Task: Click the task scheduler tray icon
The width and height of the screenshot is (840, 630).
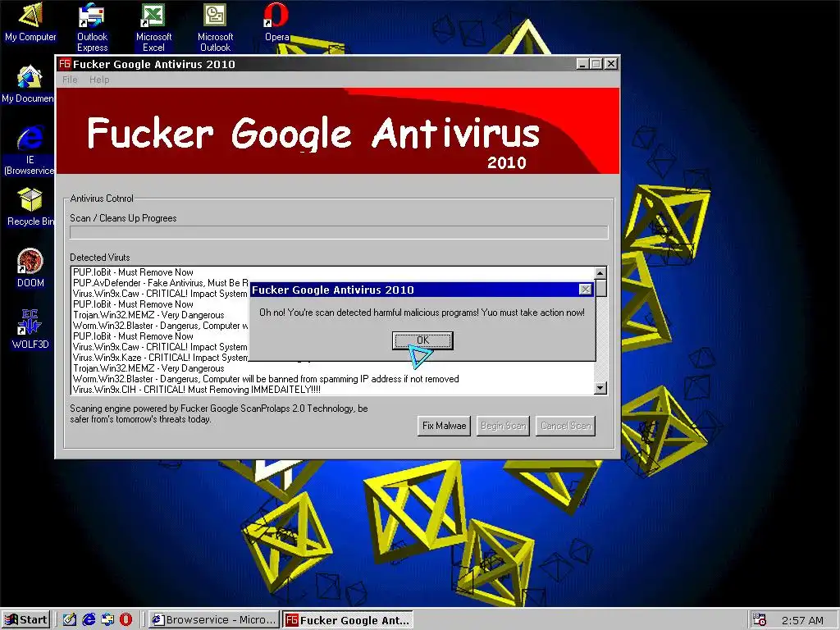Action: 759,619
